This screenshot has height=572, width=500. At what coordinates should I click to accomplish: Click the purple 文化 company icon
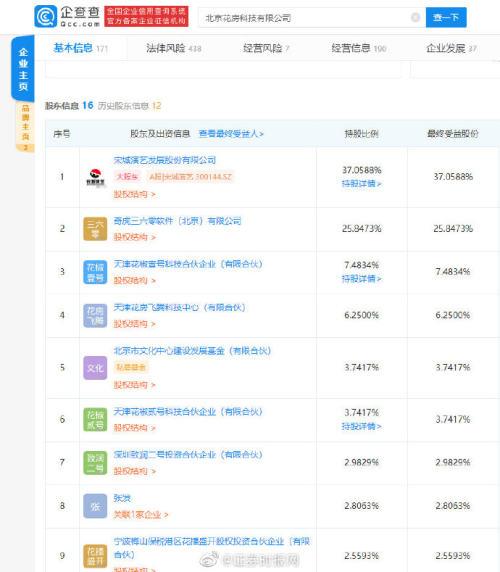[95, 368]
